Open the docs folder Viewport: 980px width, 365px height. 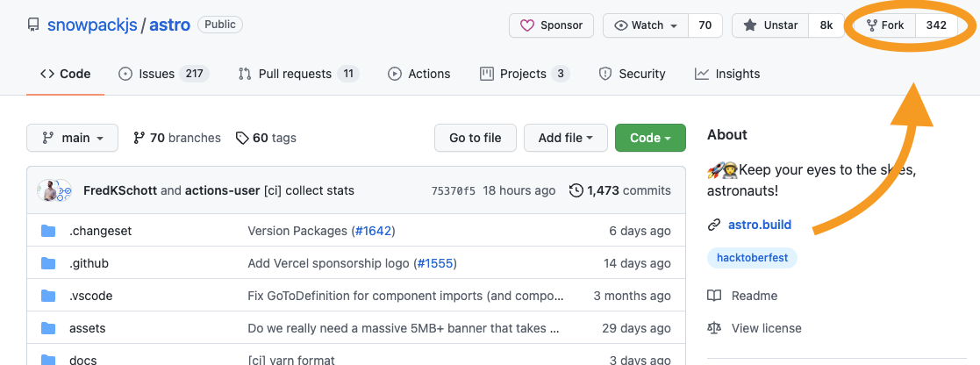click(83, 360)
